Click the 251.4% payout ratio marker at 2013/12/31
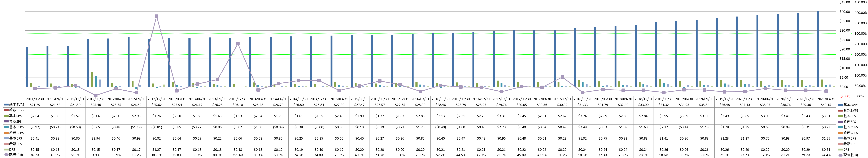This screenshot has height=158, width=868. coord(238,44)
